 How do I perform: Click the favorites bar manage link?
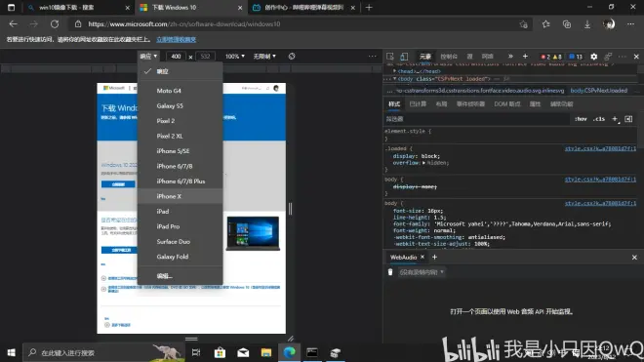(x=177, y=39)
